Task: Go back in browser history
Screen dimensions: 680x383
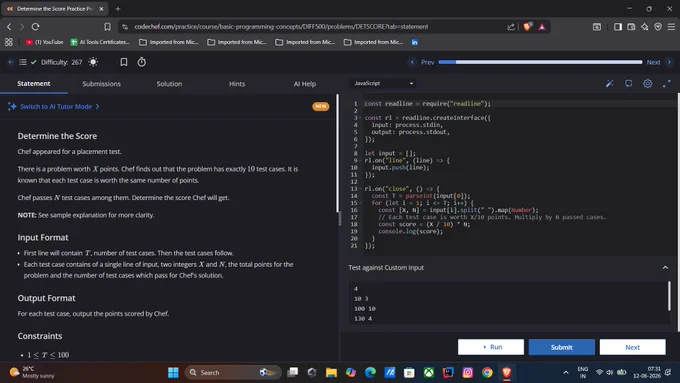Action: click(9, 27)
